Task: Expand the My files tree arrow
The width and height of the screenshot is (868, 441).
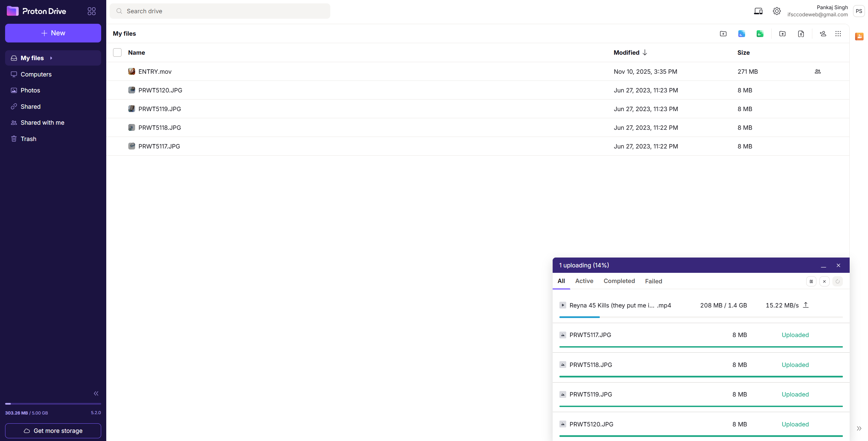Action: tap(51, 58)
